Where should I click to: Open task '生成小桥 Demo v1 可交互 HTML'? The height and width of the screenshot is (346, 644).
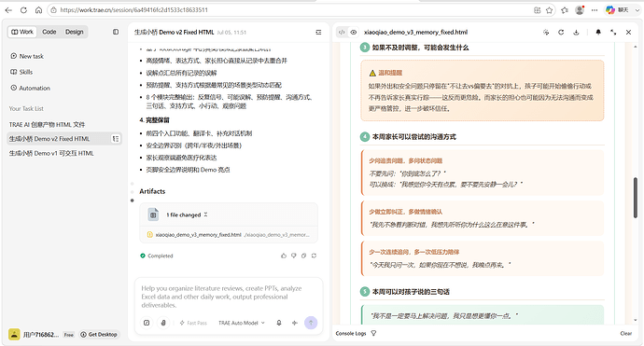tap(51, 153)
